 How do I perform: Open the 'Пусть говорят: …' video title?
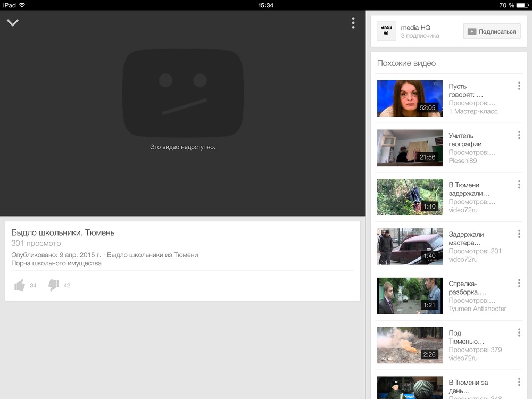pos(465,90)
